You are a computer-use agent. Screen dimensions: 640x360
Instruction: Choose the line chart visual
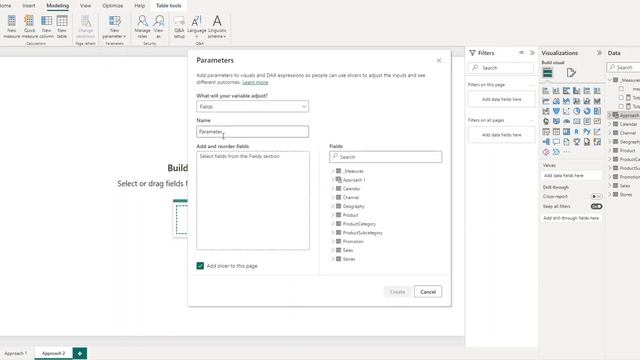coord(546,101)
